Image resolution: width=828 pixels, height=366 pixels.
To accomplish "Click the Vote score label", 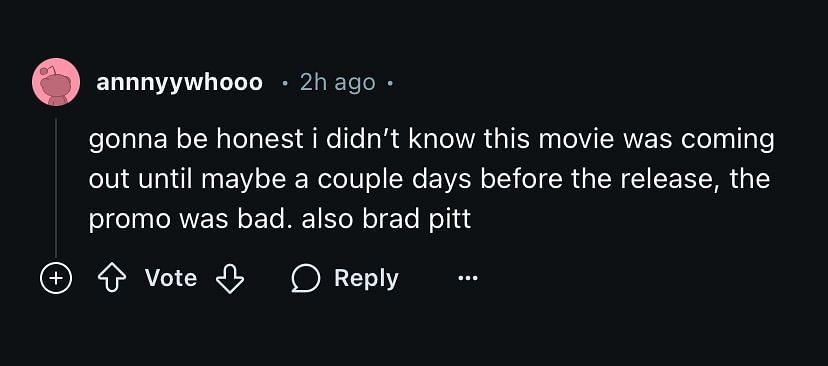I will point(171,278).
